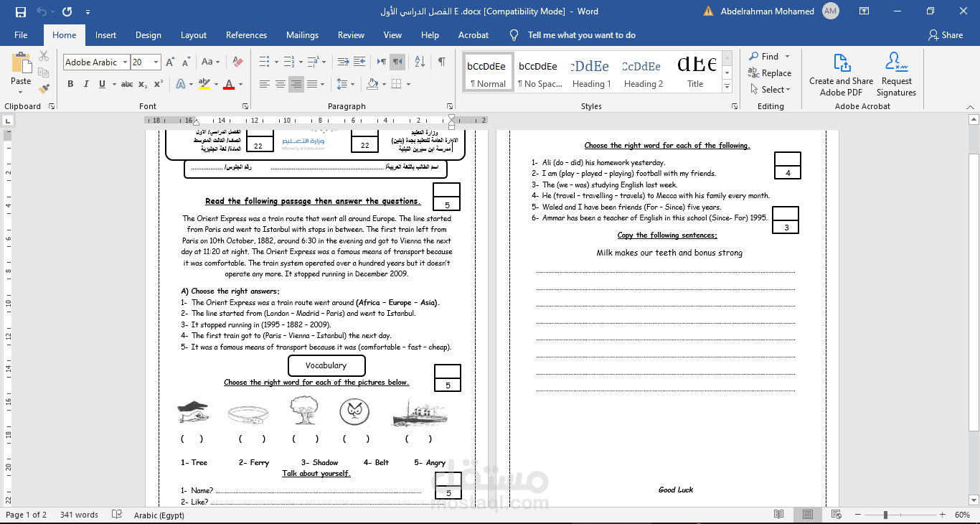Sort the selection alphabetically

pos(420,62)
